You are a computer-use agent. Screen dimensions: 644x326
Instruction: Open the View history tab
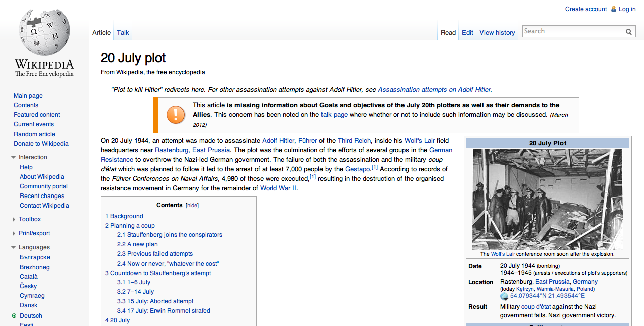(497, 32)
